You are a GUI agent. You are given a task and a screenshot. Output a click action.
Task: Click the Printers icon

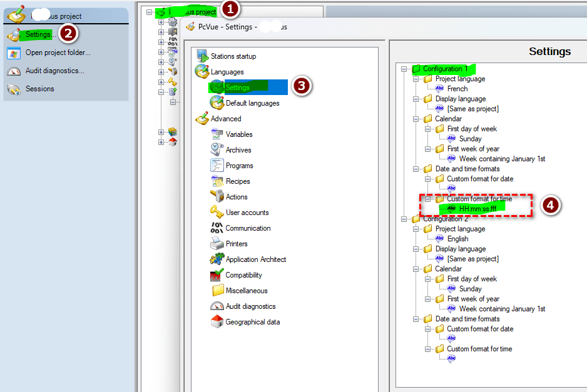[217, 243]
